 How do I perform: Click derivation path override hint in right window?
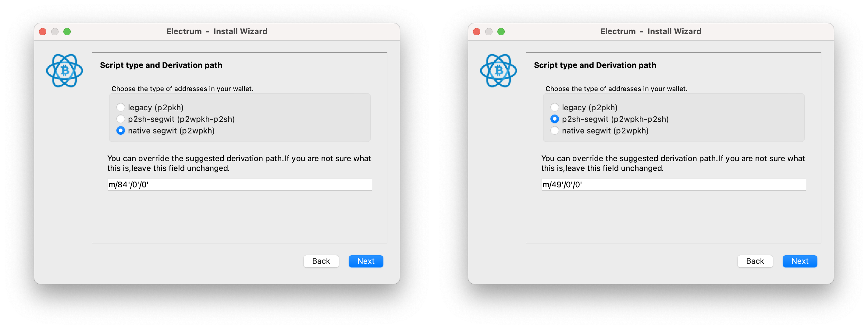[x=673, y=163]
